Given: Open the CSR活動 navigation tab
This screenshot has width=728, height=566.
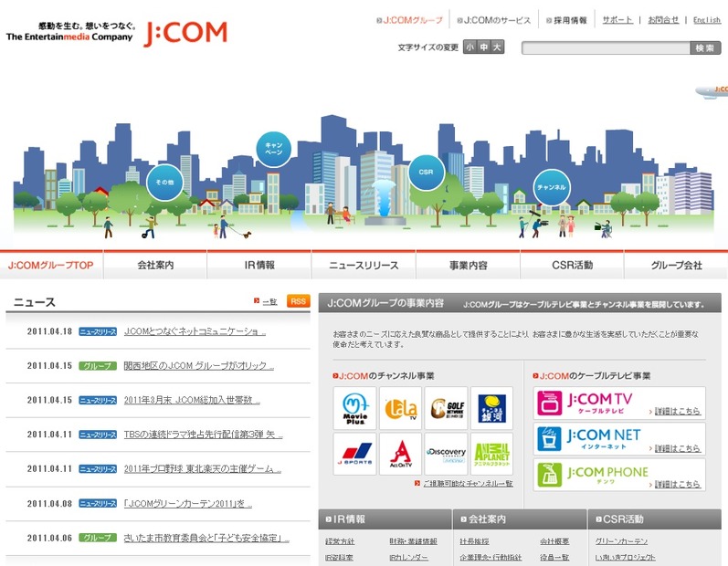Looking at the screenshot, I should coord(572,266).
